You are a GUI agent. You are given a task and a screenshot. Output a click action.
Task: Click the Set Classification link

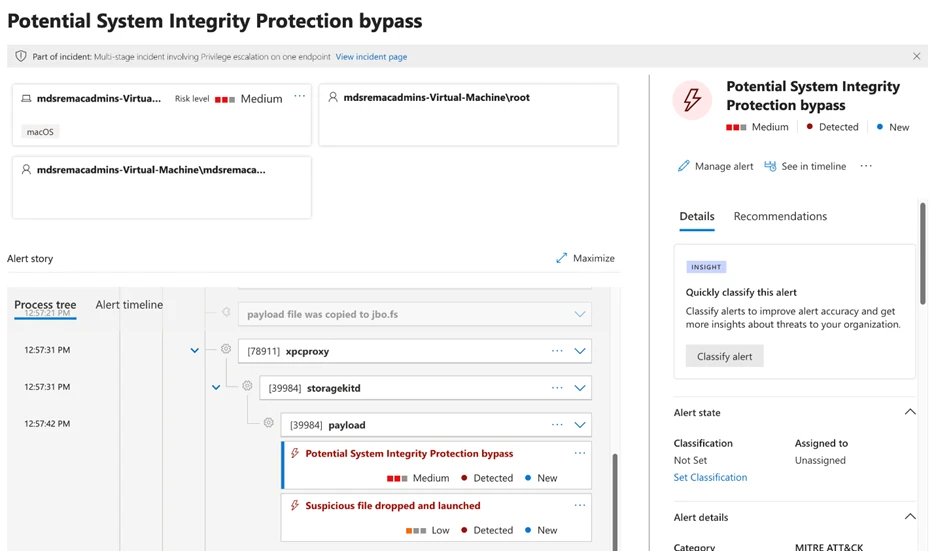point(710,477)
